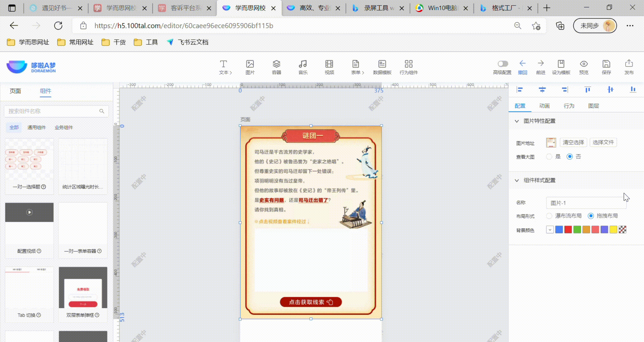Screen dimensions: 644x342
Task: Switch to the 动画 tab
Action: (544, 106)
